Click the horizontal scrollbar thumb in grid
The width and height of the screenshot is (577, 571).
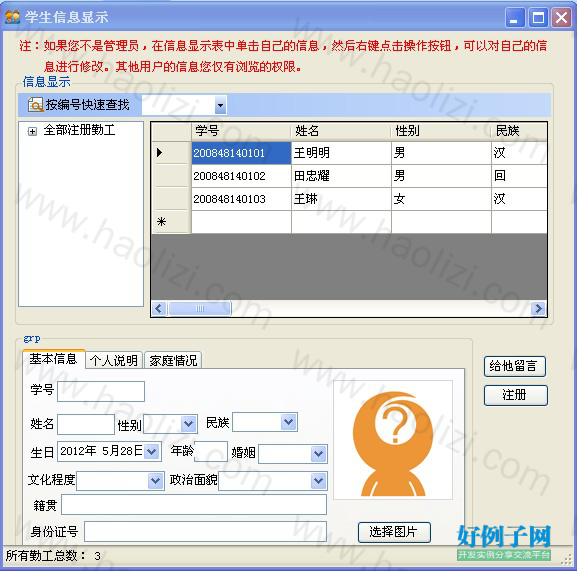click(x=200, y=308)
